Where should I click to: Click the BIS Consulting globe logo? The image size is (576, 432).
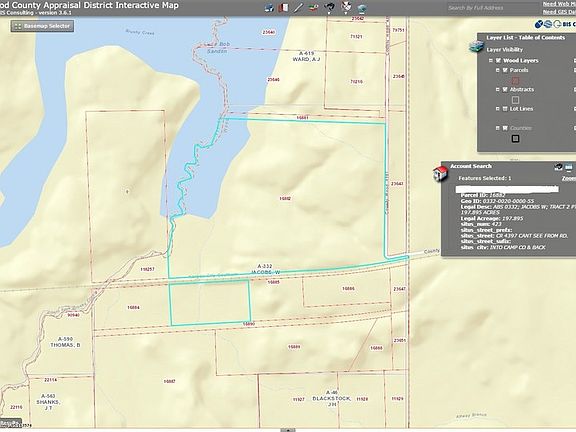coord(548,24)
